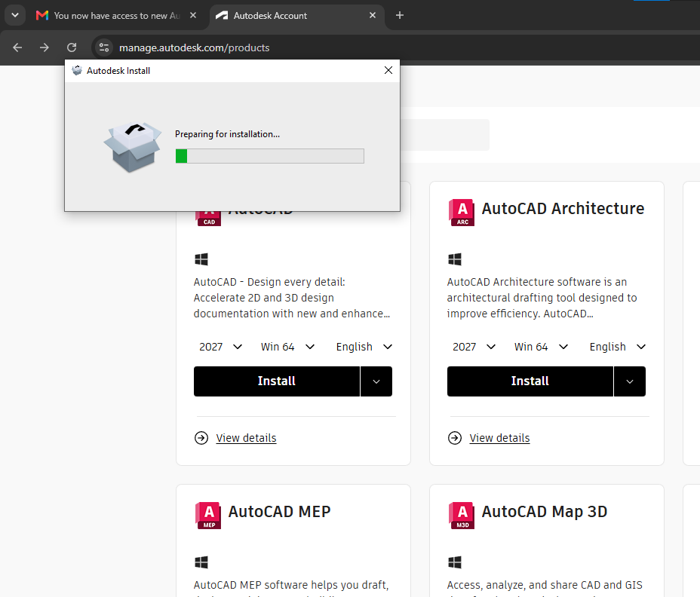Click the Windows logo in AutoCAD card
The width and height of the screenshot is (700, 597).
(201, 259)
